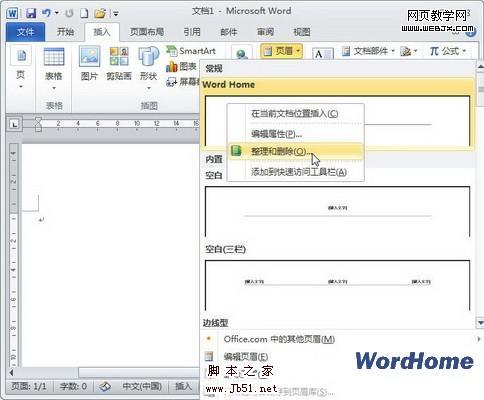Click the 常规 category label in gallery
This screenshot has height=400, width=484.
(214, 69)
